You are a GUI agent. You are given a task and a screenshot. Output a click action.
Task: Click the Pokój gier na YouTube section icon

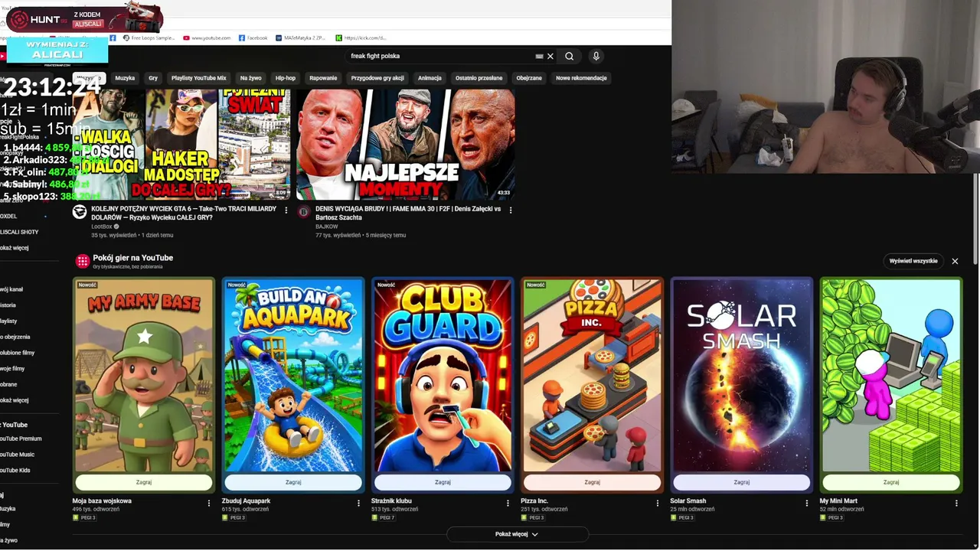(83, 261)
